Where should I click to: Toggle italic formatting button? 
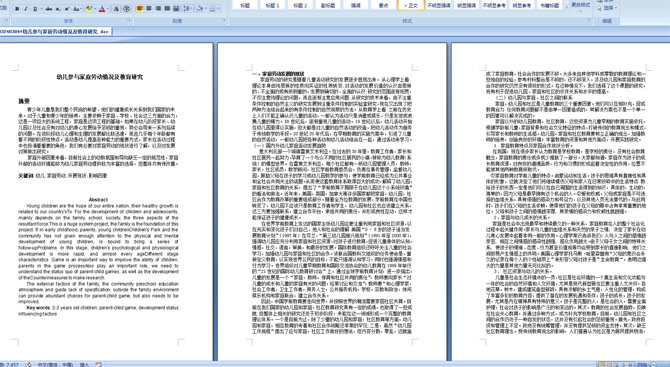tap(26, 9)
